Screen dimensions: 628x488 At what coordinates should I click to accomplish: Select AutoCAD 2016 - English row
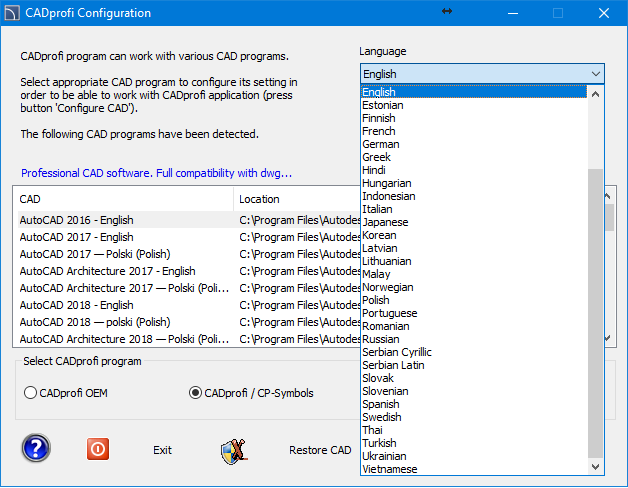pos(188,220)
